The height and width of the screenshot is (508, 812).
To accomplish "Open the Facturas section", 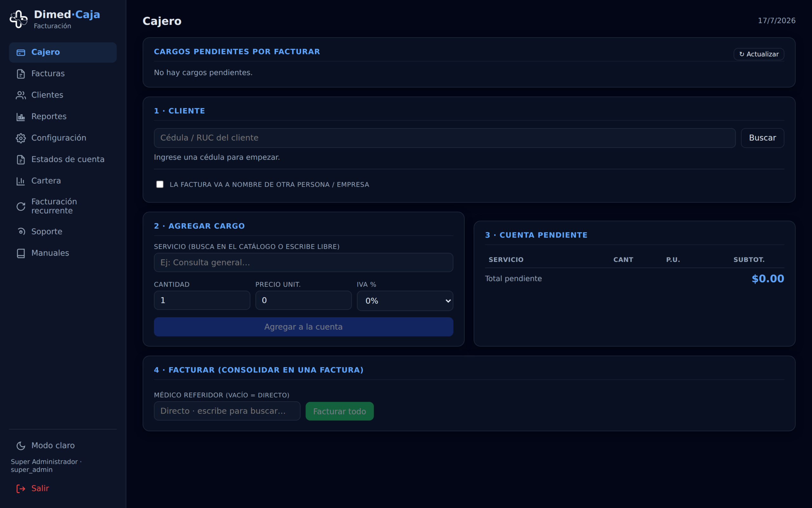I will pos(63,74).
